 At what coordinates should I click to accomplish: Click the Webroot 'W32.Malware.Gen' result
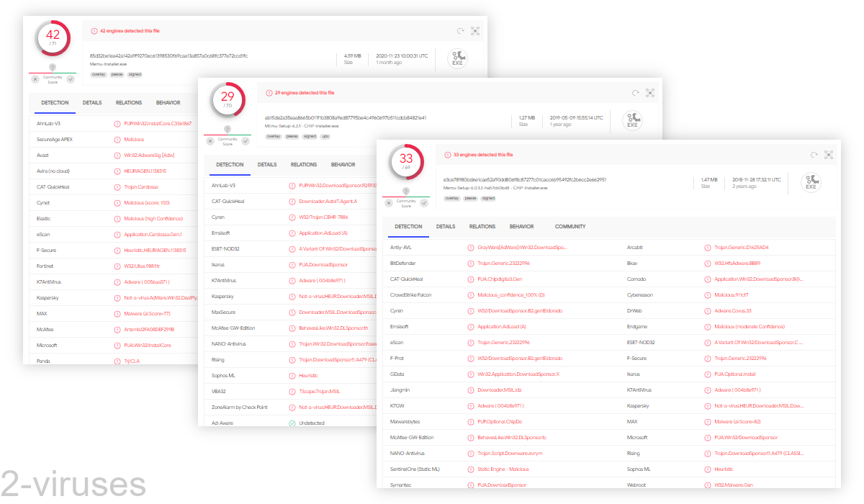[734, 485]
